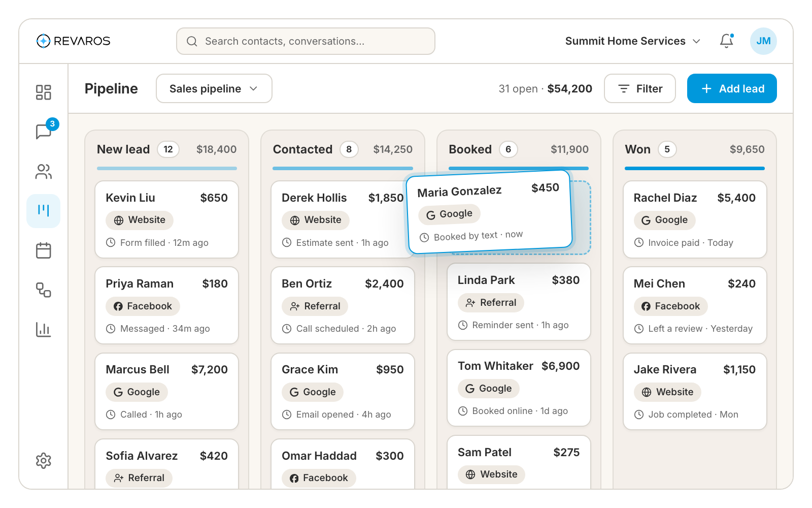Open the settings gear icon
The height and width of the screenshot is (508, 812).
point(44,461)
